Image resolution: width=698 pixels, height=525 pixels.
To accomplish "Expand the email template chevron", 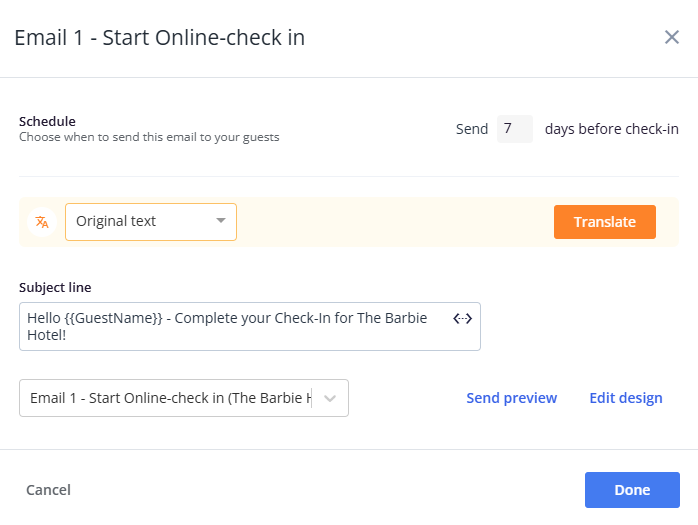I will tap(331, 398).
